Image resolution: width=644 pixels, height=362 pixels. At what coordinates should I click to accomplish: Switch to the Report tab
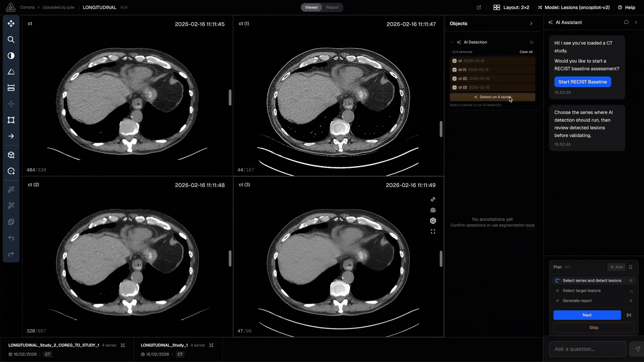coord(332,7)
